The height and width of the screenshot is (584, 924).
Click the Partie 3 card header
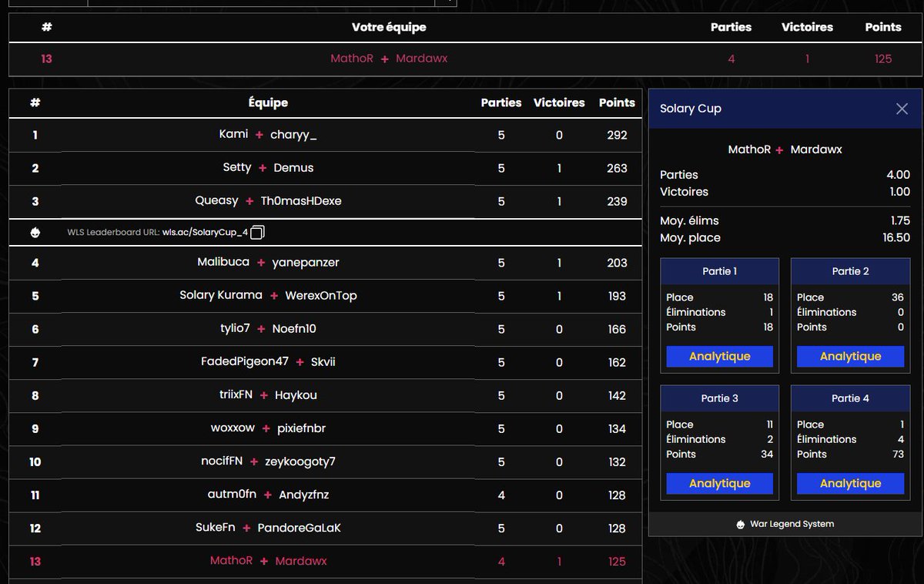(720, 398)
